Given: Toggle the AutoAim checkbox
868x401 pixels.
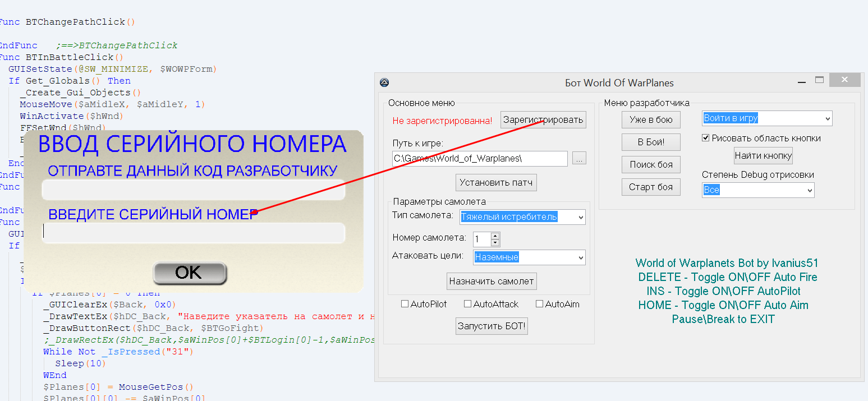Looking at the screenshot, I should (x=539, y=304).
